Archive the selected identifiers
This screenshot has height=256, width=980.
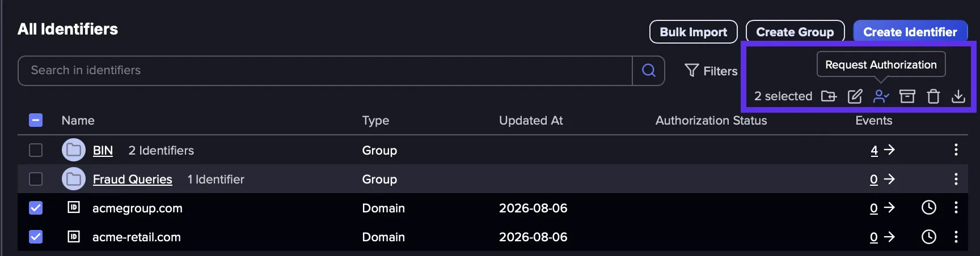pyautogui.click(x=907, y=96)
